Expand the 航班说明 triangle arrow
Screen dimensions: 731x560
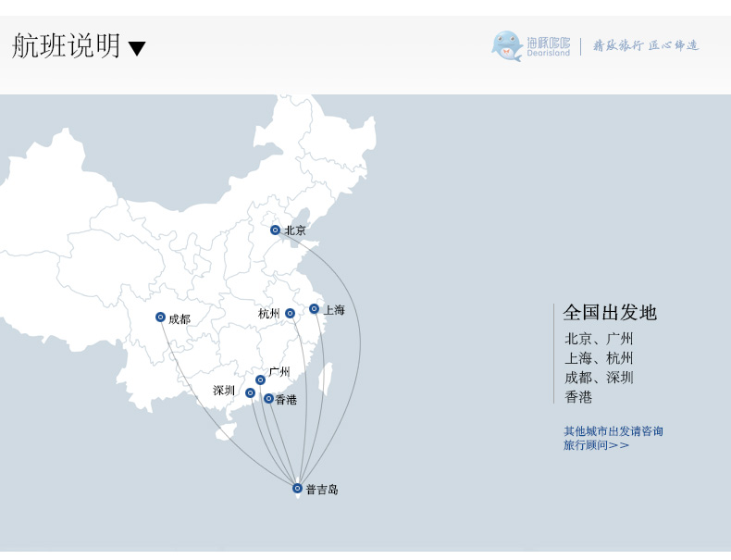click(137, 48)
